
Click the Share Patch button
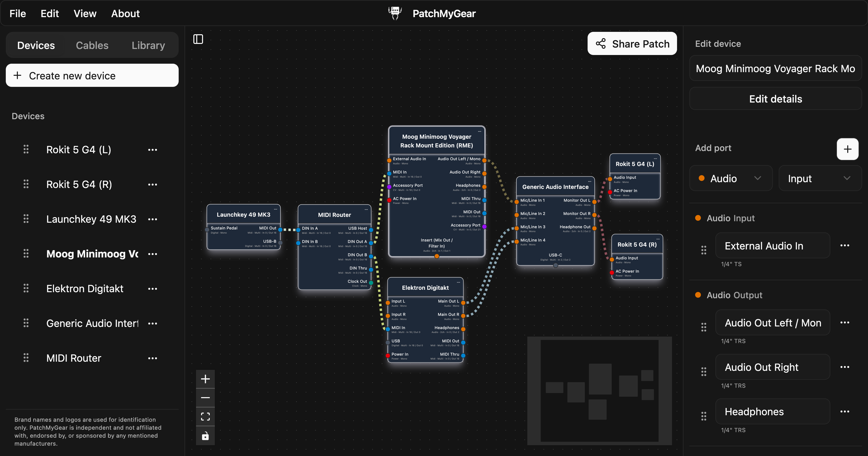(x=632, y=44)
